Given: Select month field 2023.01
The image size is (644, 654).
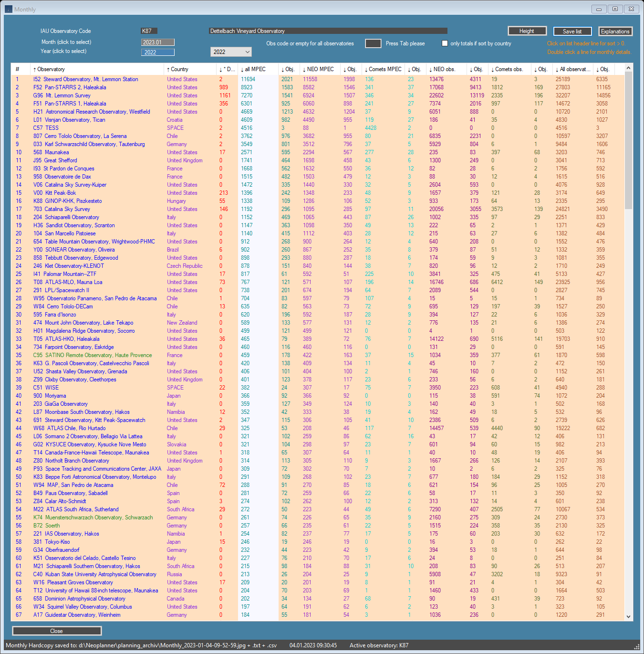Looking at the screenshot, I should 158,42.
